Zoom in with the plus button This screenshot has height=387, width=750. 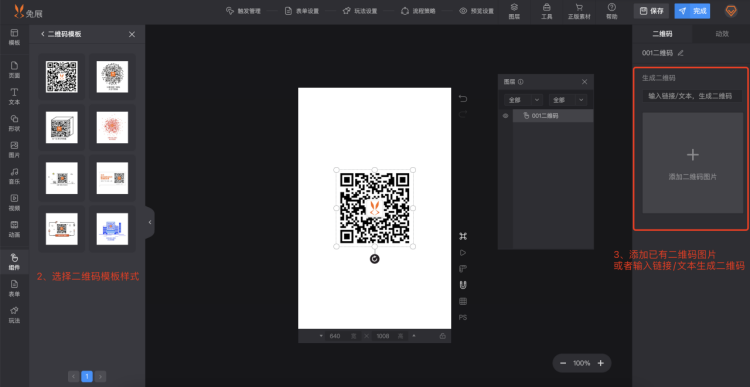pyautogui.click(x=601, y=363)
